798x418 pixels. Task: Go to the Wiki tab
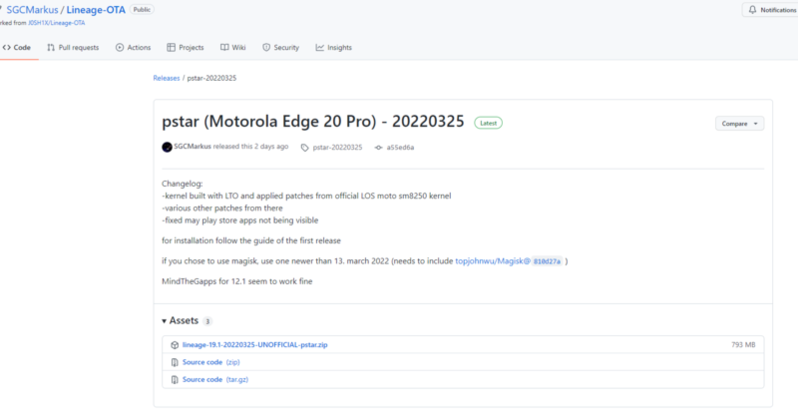click(x=234, y=47)
